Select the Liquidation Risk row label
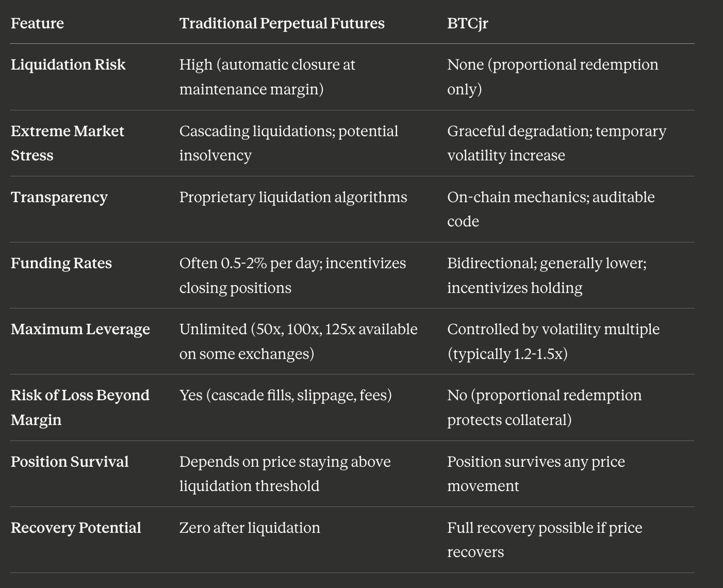This screenshot has height=588, width=723. coord(68,64)
